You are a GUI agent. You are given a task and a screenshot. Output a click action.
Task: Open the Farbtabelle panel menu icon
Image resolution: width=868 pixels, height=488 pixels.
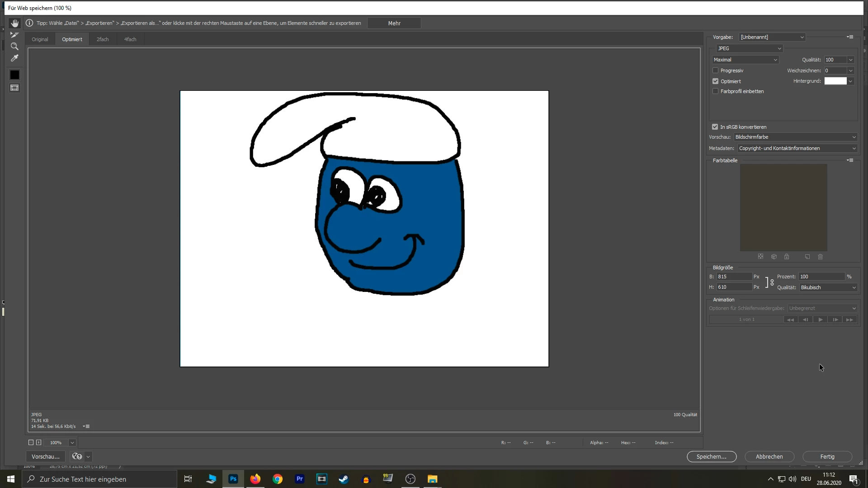(x=850, y=160)
